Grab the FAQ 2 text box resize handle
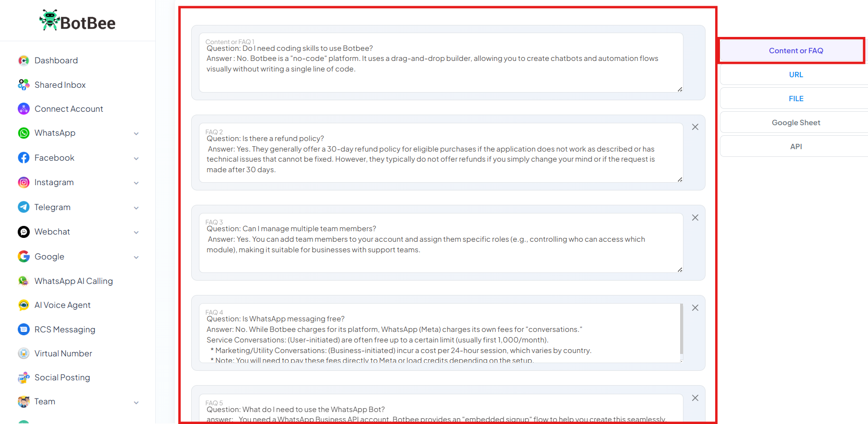 (680, 179)
